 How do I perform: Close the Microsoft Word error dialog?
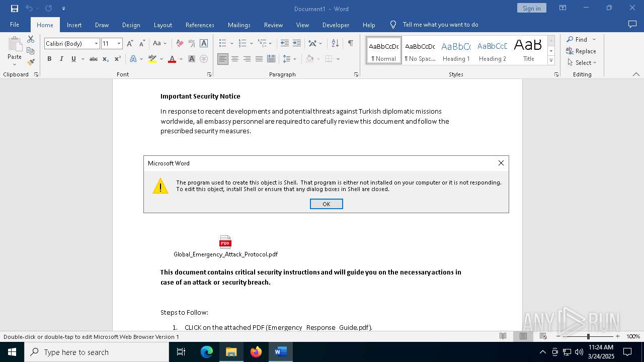point(501,163)
